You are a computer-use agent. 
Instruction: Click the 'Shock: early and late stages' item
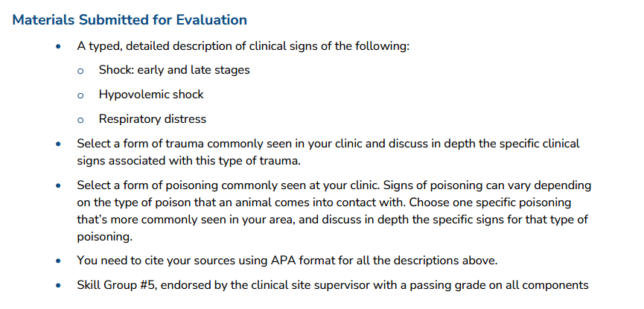pyautogui.click(x=174, y=70)
